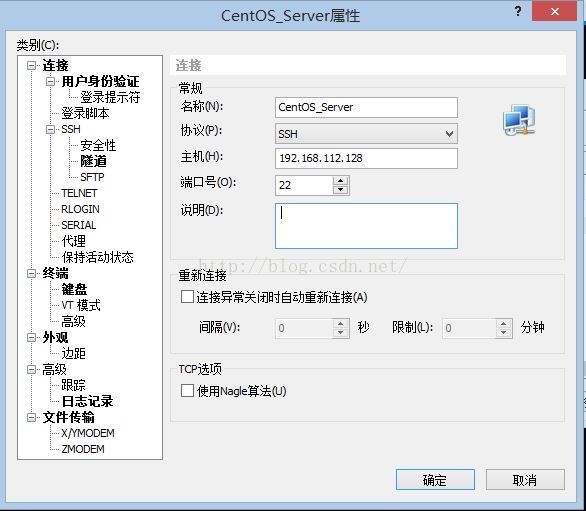Click the 限制 limit value field
The image size is (586, 511).
point(469,328)
